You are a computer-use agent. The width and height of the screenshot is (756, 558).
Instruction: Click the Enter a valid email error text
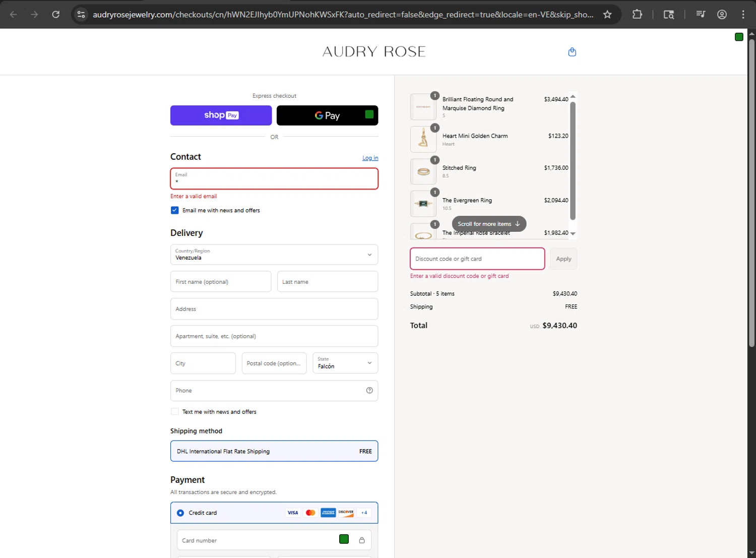pyautogui.click(x=194, y=196)
